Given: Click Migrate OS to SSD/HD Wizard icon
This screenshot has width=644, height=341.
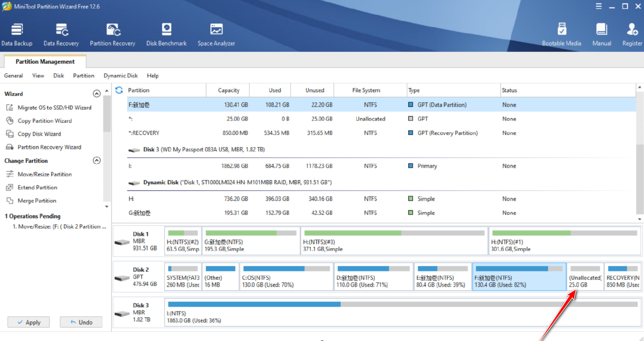Looking at the screenshot, I should [x=10, y=107].
